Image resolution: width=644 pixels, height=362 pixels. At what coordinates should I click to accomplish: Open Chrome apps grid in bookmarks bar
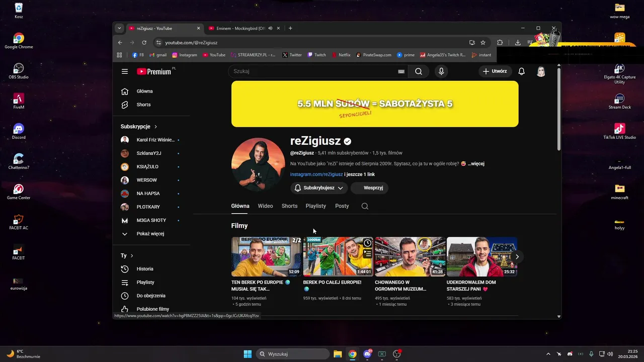[x=119, y=55]
